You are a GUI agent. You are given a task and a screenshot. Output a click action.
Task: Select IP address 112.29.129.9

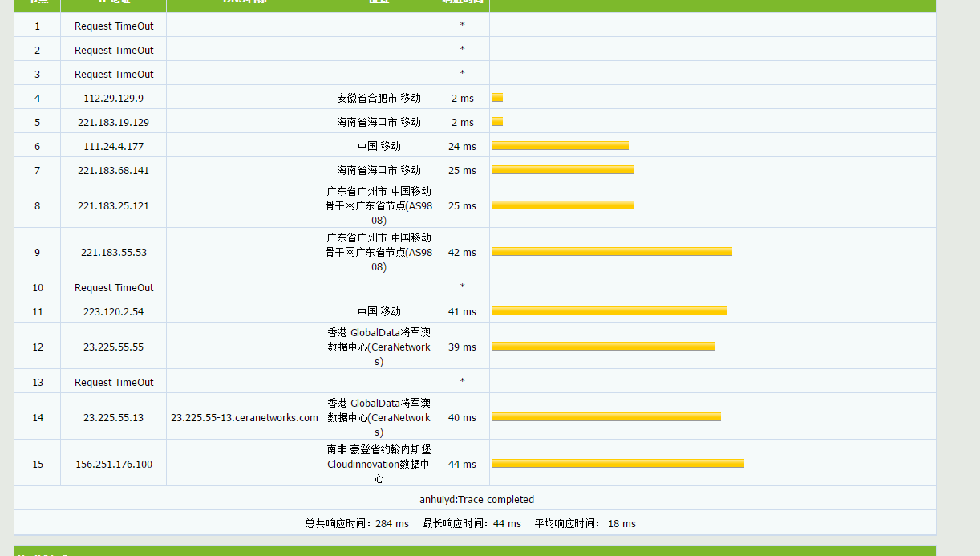click(x=114, y=98)
